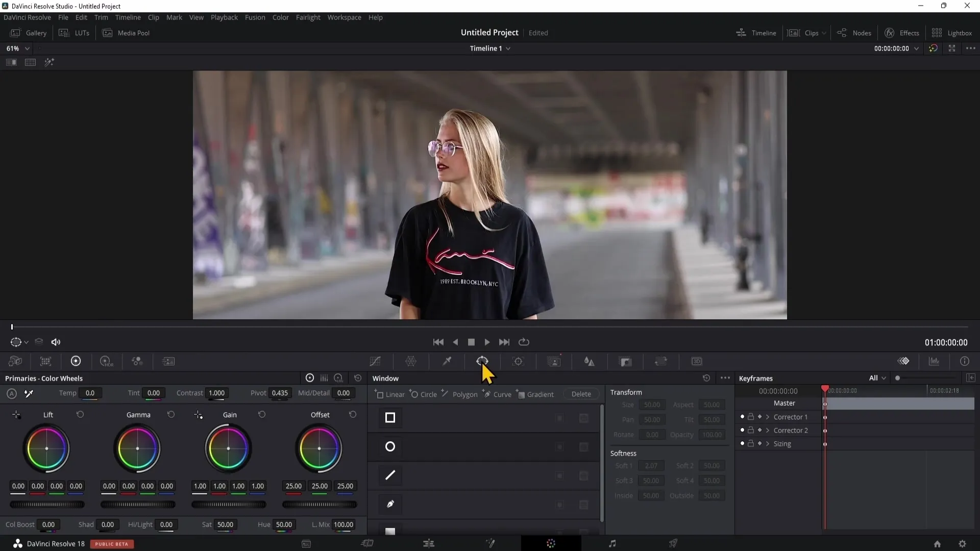Screen dimensions: 980x551
Task: Open the viewer zoom 61% dropdown
Action: pos(27,48)
